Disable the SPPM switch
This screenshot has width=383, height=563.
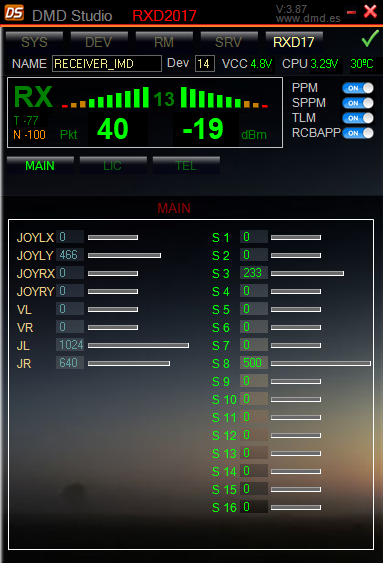click(x=358, y=103)
